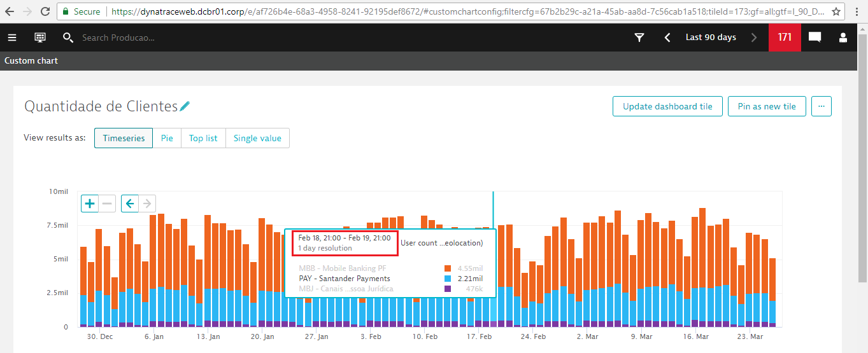The image size is (868, 353).
Task: Pan chart left with arrow button
Action: click(130, 204)
